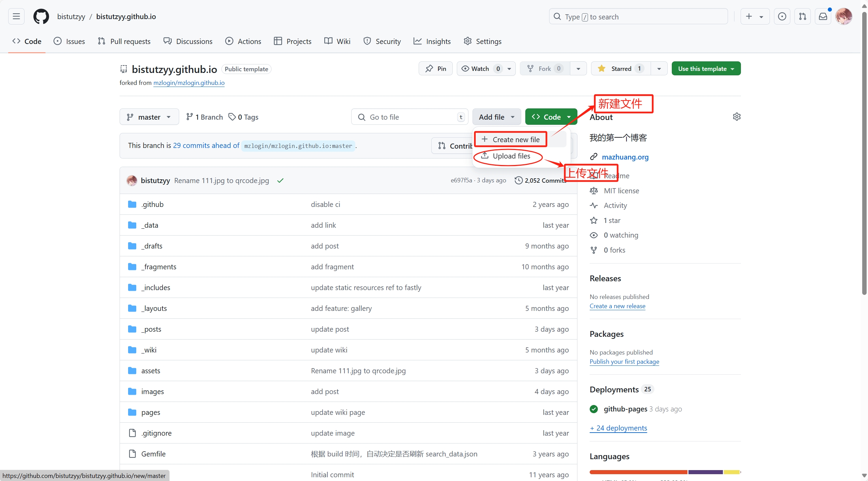
Task: Click the _fragments folder icon
Action: point(132,267)
